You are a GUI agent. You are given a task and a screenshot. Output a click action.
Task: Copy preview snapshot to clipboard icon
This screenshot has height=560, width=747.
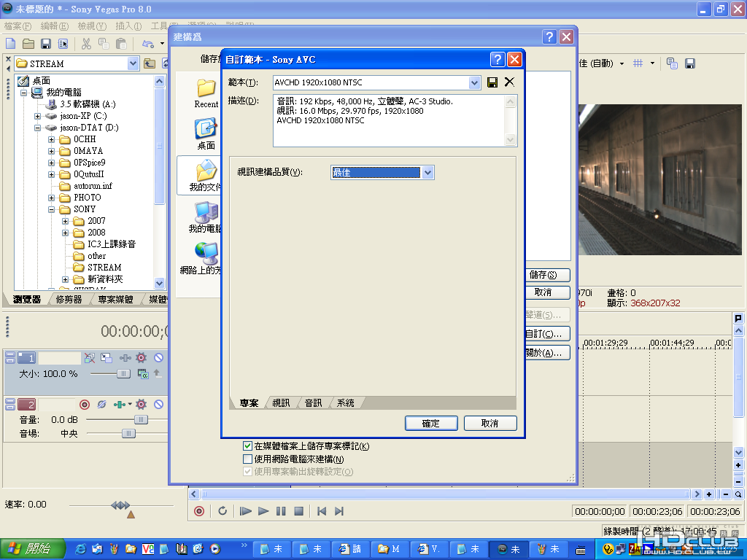pyautogui.click(x=672, y=63)
